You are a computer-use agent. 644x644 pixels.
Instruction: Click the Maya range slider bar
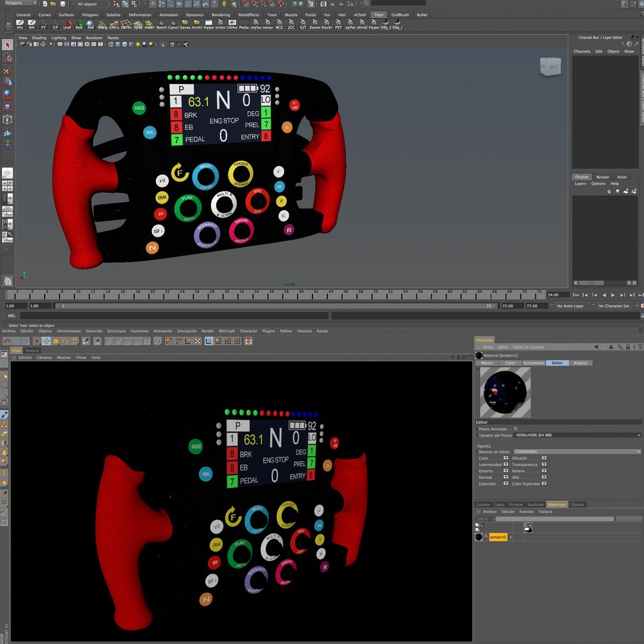point(276,306)
